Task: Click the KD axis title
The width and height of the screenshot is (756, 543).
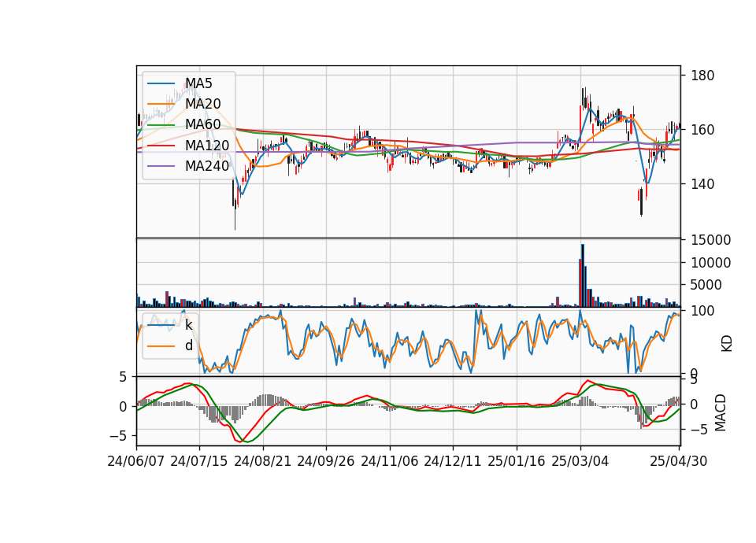Action: point(727,344)
